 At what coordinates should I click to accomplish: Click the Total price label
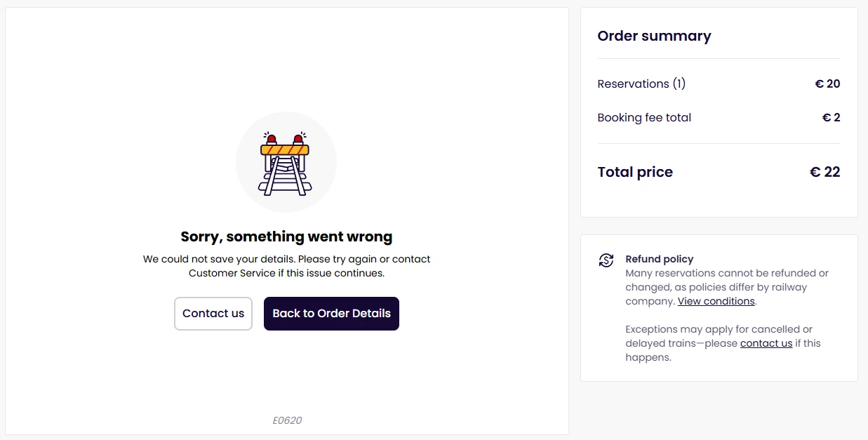(635, 172)
